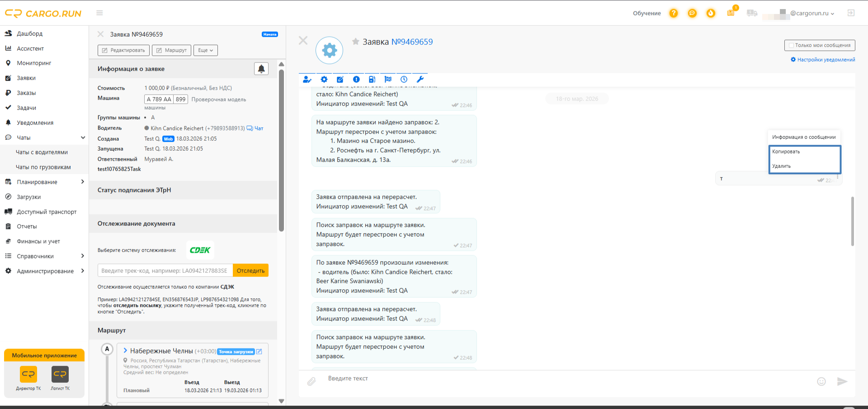868x409 pixels.
Task: Click the orange 'Отследить' button
Action: (250, 271)
